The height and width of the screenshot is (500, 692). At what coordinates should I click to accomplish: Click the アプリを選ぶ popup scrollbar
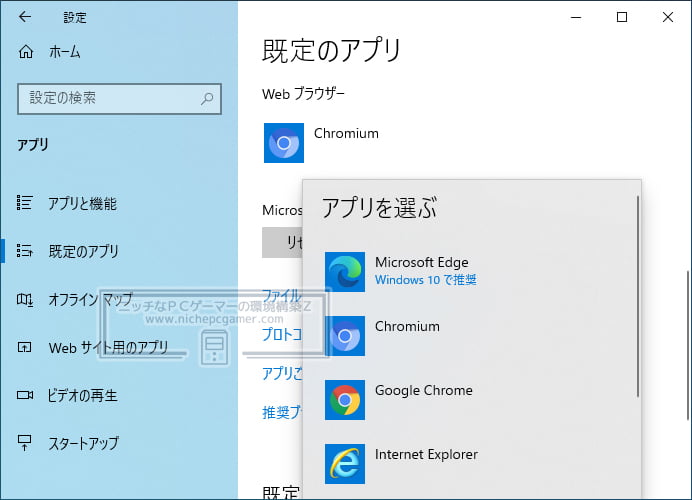click(638, 297)
